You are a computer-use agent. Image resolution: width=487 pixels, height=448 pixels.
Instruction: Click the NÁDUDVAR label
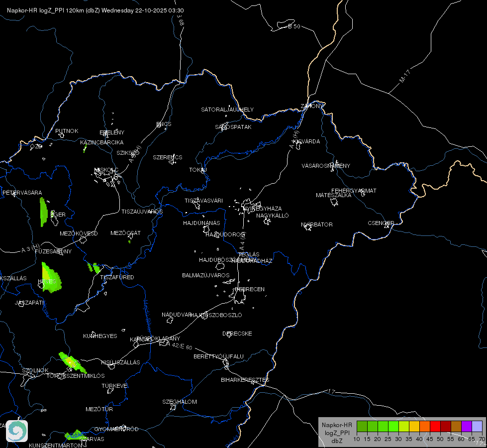coord(176,315)
